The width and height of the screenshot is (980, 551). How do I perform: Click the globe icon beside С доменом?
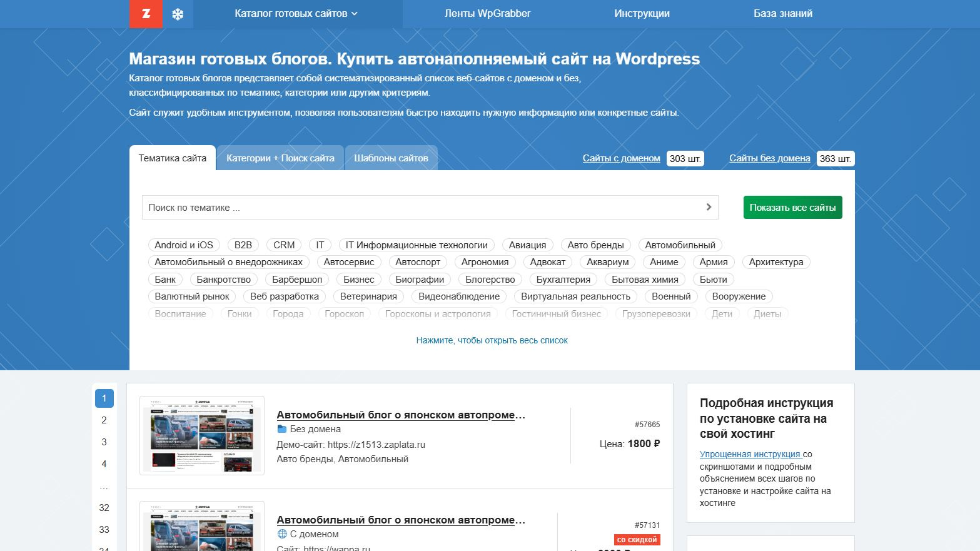(282, 534)
